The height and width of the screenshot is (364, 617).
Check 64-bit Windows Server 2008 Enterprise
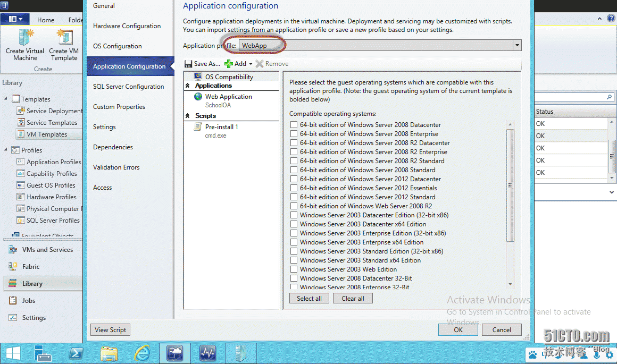[294, 134]
